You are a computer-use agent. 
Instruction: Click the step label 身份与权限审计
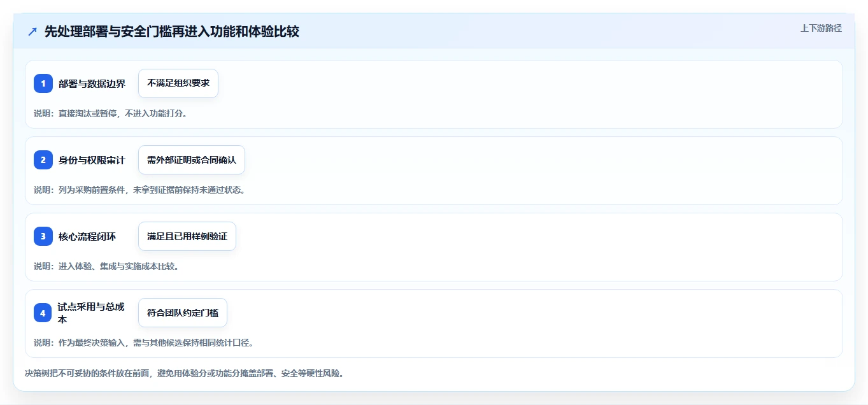[92, 160]
